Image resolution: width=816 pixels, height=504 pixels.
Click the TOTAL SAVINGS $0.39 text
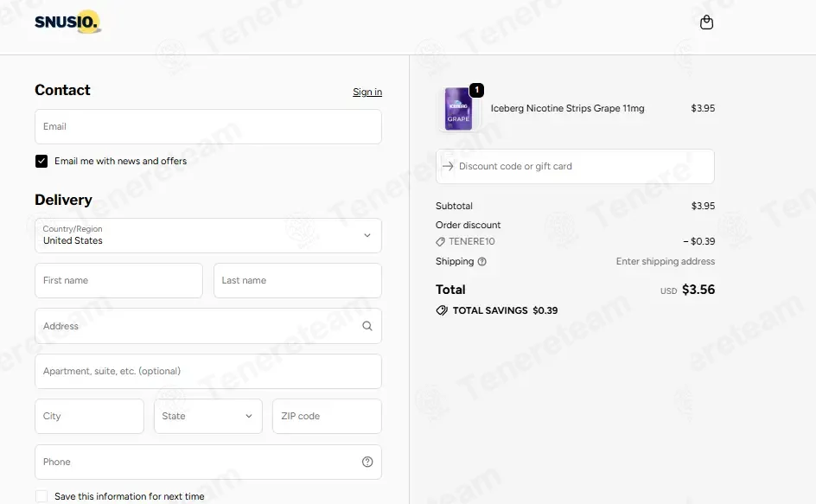coord(505,310)
